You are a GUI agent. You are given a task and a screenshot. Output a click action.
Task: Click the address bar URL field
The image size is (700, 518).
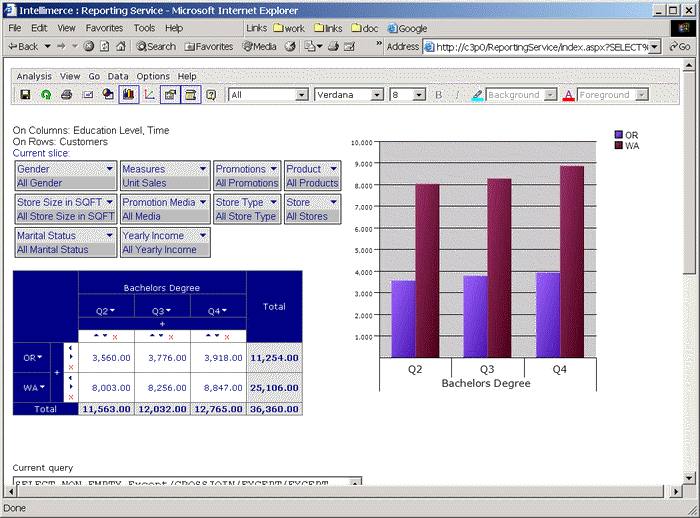tap(542, 47)
